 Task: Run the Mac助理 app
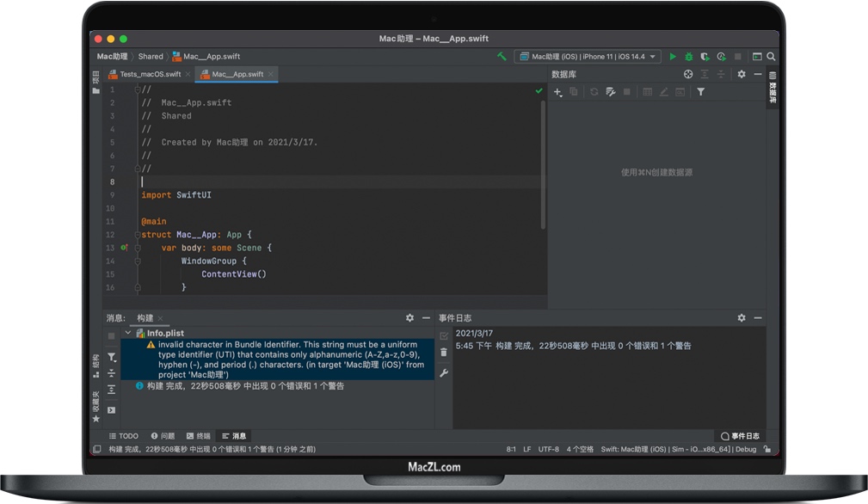(673, 56)
